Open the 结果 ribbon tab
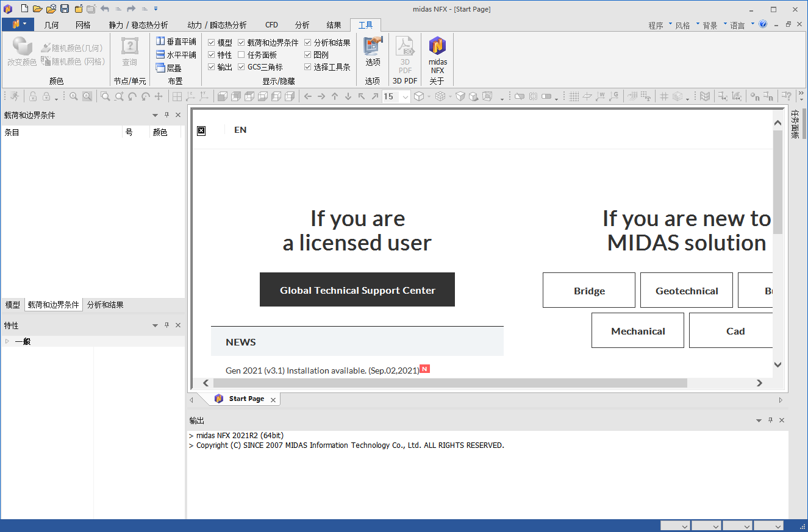The height and width of the screenshot is (532, 808). (x=334, y=25)
